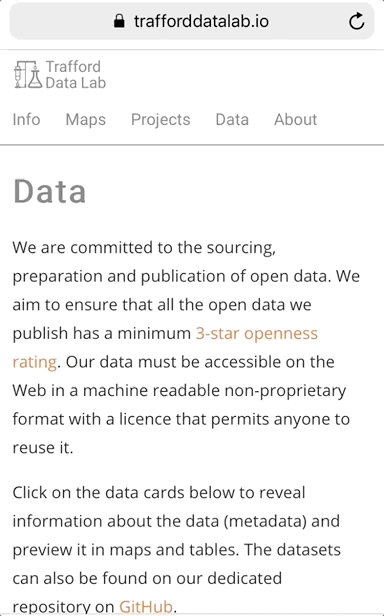The image size is (384, 616).
Task: Click the trafforddatalab.io URL text
Action: tap(201, 21)
